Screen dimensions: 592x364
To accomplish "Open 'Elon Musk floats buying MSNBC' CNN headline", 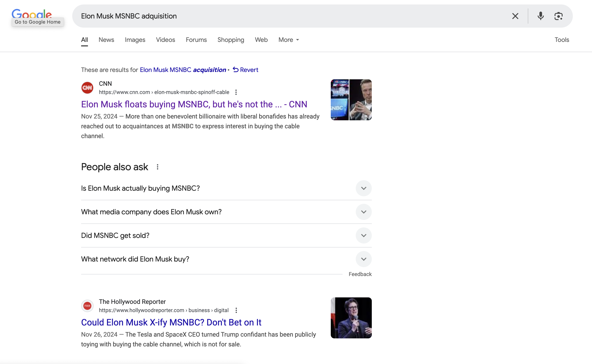I will [x=194, y=104].
